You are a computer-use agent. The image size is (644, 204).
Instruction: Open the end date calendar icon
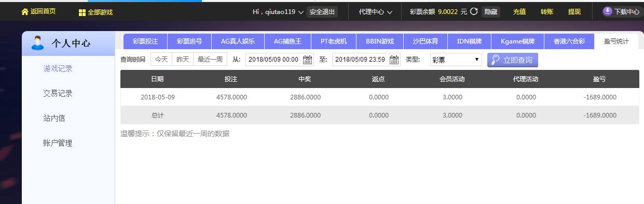[394, 60]
